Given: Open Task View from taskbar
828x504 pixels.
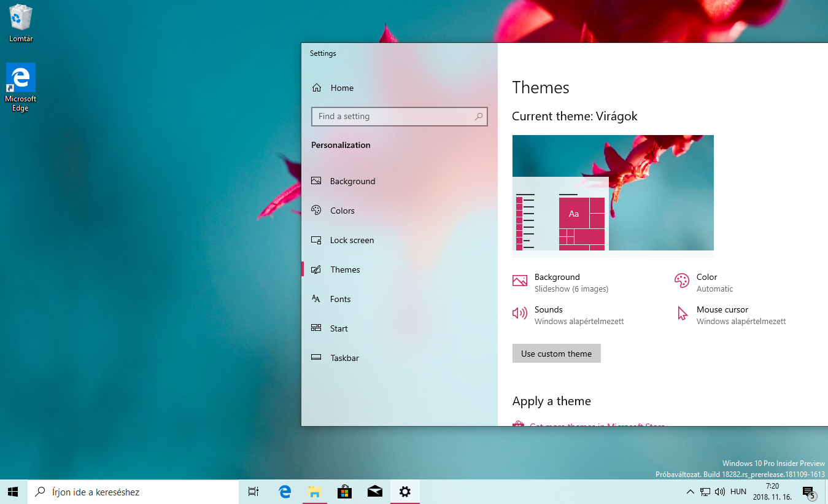Looking at the screenshot, I should pyautogui.click(x=253, y=492).
